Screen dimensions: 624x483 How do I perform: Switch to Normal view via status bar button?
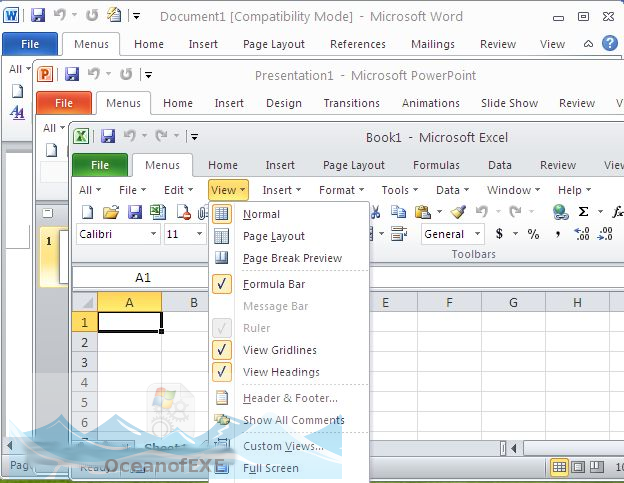click(559, 467)
